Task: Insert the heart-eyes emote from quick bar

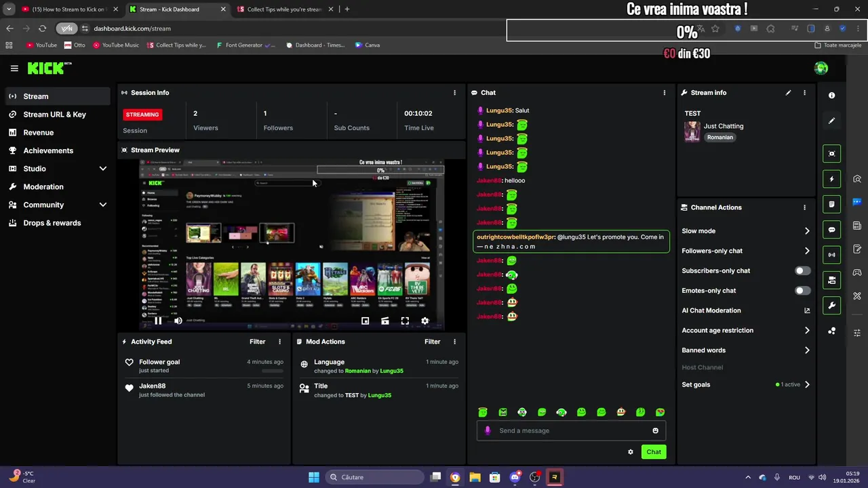Action: (660, 412)
